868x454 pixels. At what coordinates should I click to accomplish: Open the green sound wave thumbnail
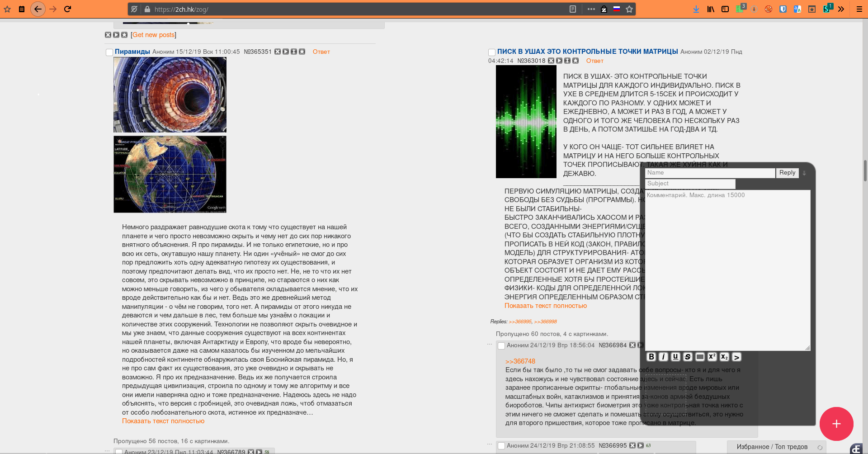(526, 122)
